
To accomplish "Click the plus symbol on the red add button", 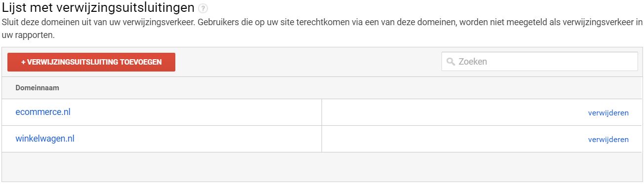I will click(x=23, y=62).
